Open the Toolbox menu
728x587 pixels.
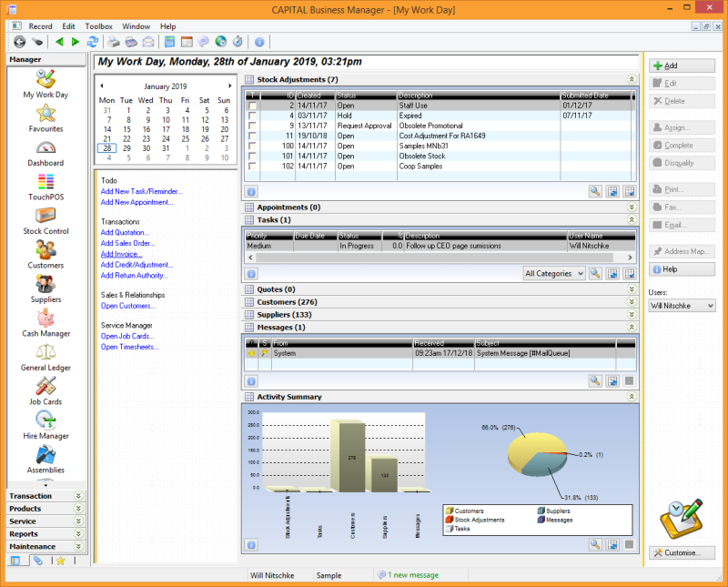coord(99,26)
